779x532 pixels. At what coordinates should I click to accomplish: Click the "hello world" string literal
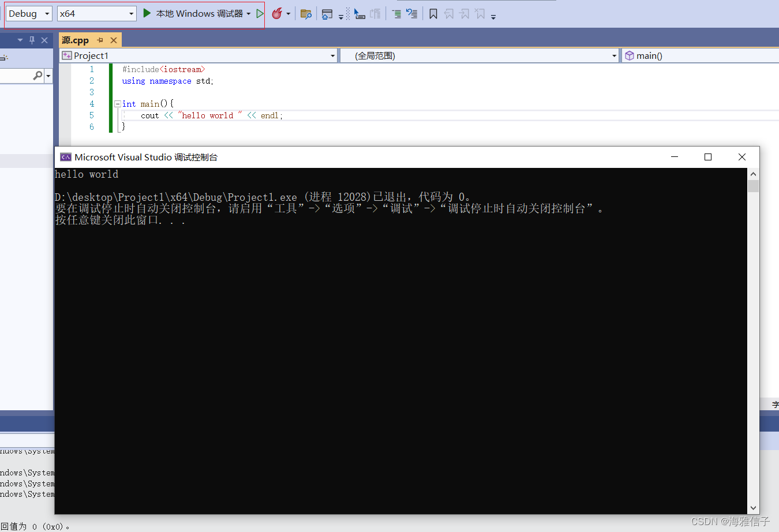[210, 115]
